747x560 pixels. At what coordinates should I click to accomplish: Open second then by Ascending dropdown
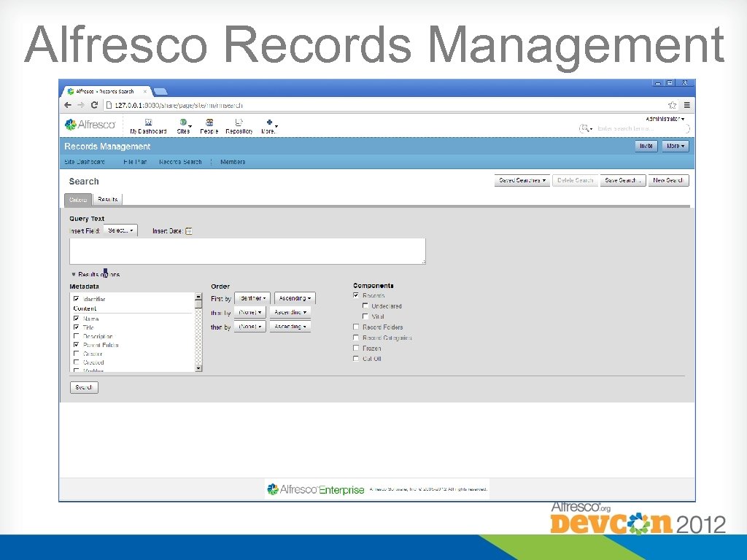pos(290,327)
